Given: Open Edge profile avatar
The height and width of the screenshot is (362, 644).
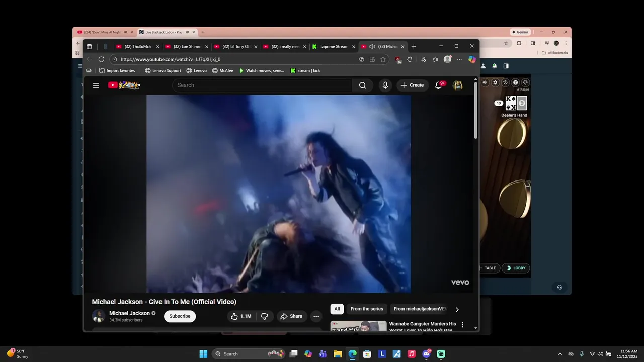Looking at the screenshot, I should pos(447,59).
